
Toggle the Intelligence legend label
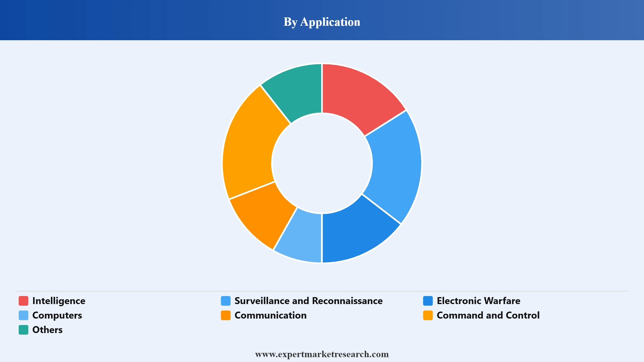click(x=59, y=301)
